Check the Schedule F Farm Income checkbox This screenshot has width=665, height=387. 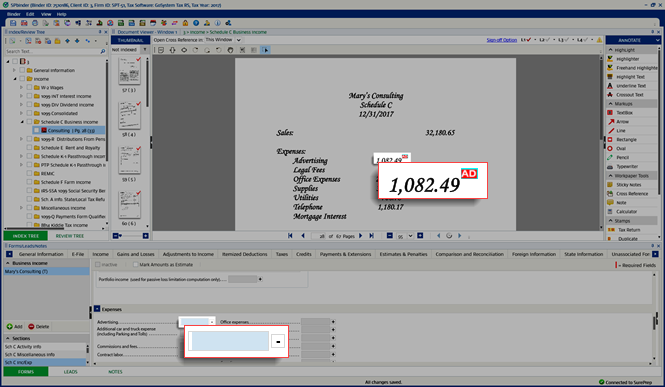click(29, 182)
